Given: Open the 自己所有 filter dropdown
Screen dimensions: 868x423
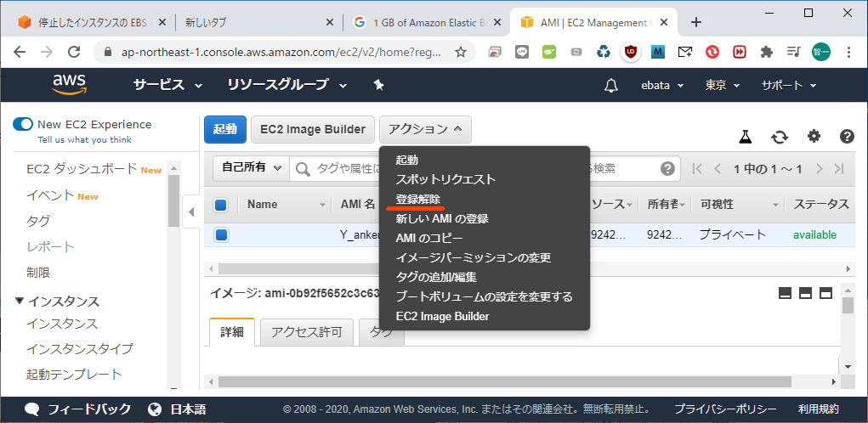Looking at the screenshot, I should 251,168.
